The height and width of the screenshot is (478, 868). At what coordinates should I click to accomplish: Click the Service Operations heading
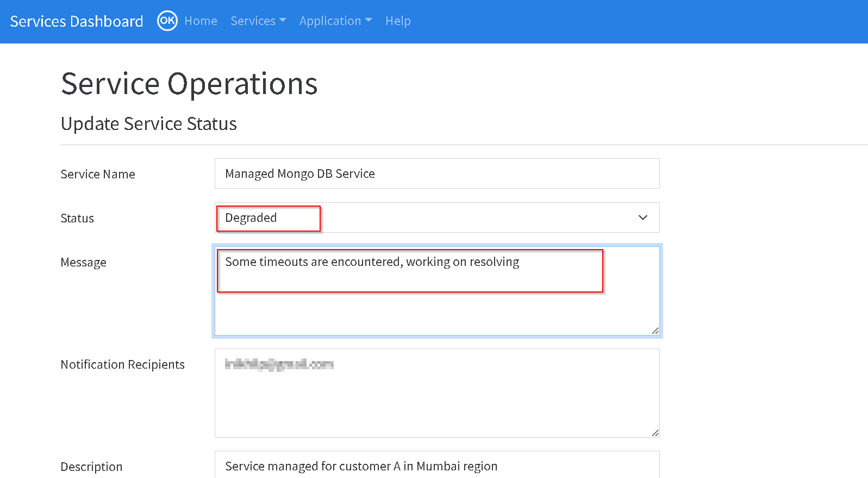pos(189,84)
